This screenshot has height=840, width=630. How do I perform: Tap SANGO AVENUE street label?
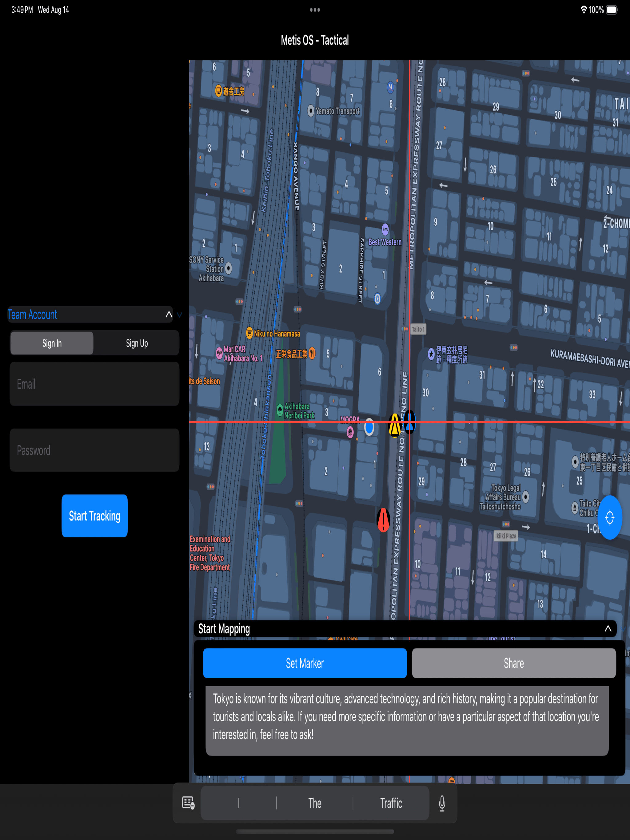(x=296, y=176)
